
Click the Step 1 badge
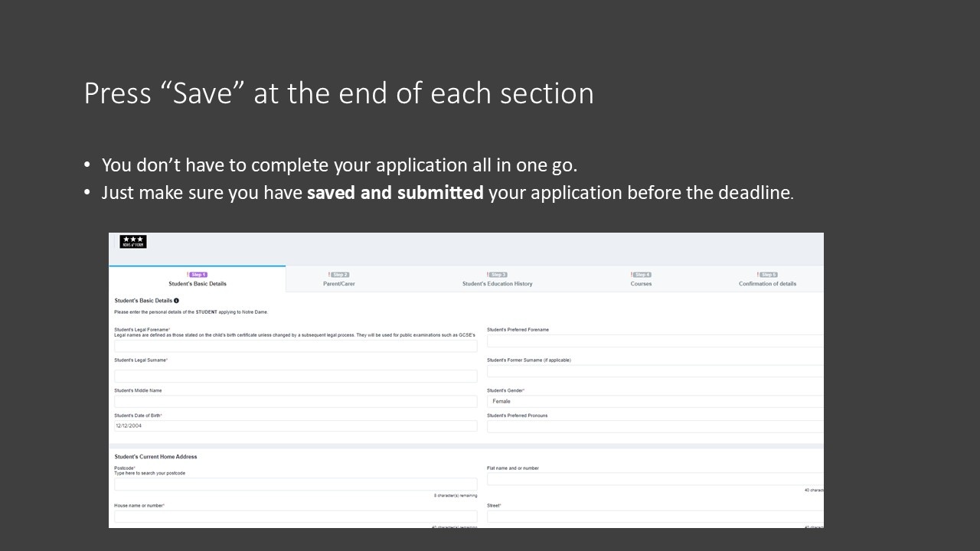click(198, 275)
